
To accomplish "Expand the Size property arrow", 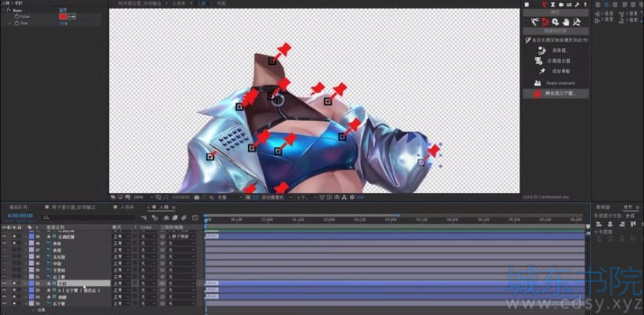I will (10, 24).
